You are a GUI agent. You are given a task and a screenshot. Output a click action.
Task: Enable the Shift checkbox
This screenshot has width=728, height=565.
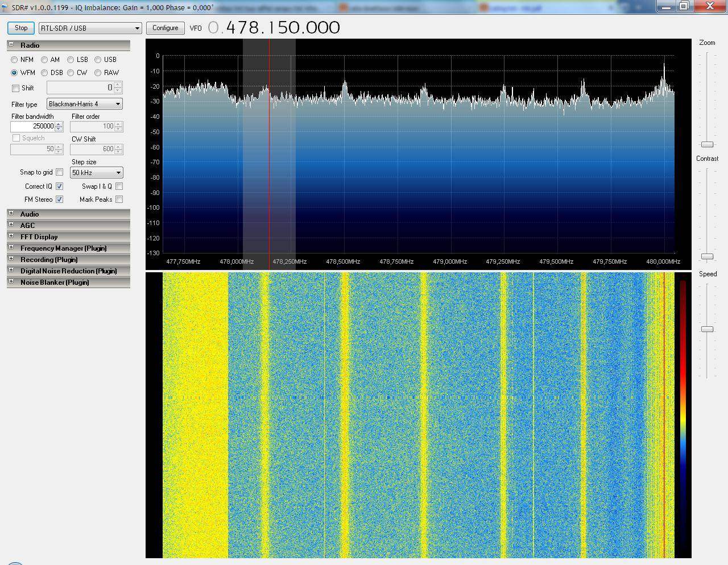pyautogui.click(x=15, y=88)
